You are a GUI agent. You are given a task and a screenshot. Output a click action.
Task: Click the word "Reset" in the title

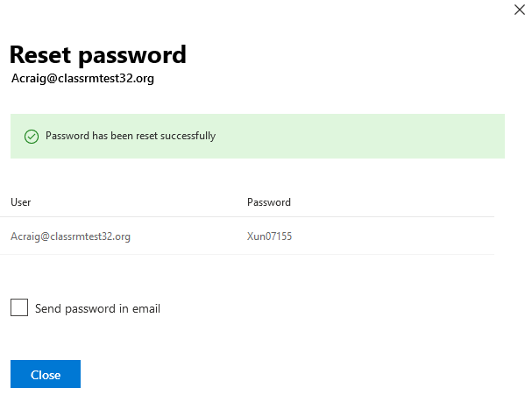[41, 54]
